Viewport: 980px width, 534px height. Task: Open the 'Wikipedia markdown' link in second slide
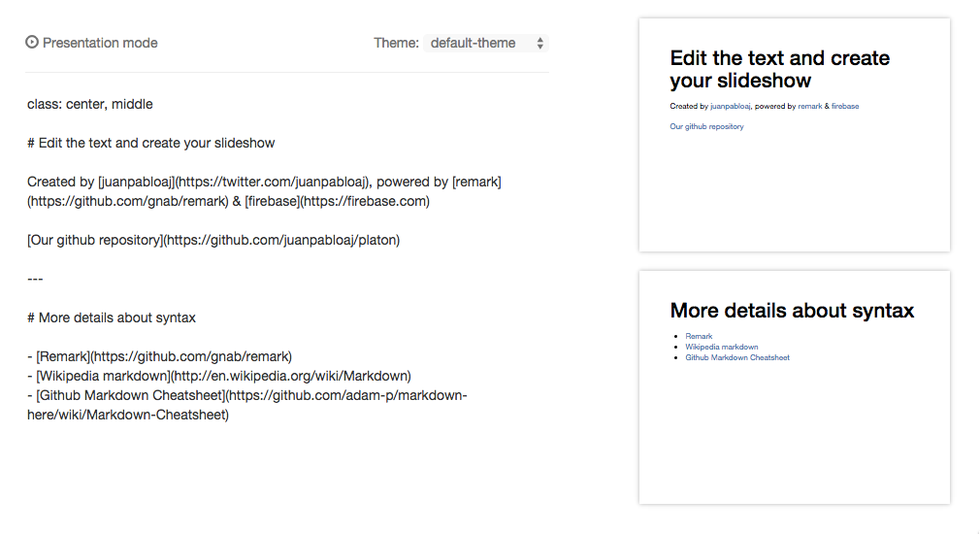point(722,347)
